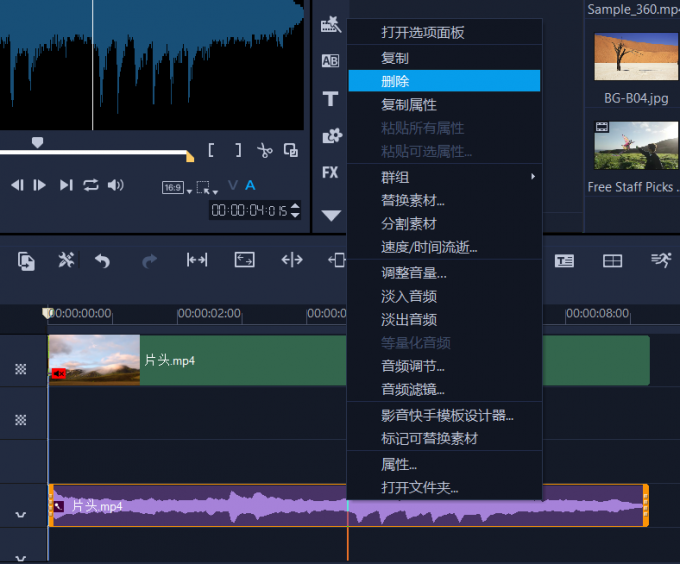This screenshot has width=680, height=564.
Task: Open the instant project media icon
Action: point(331,25)
